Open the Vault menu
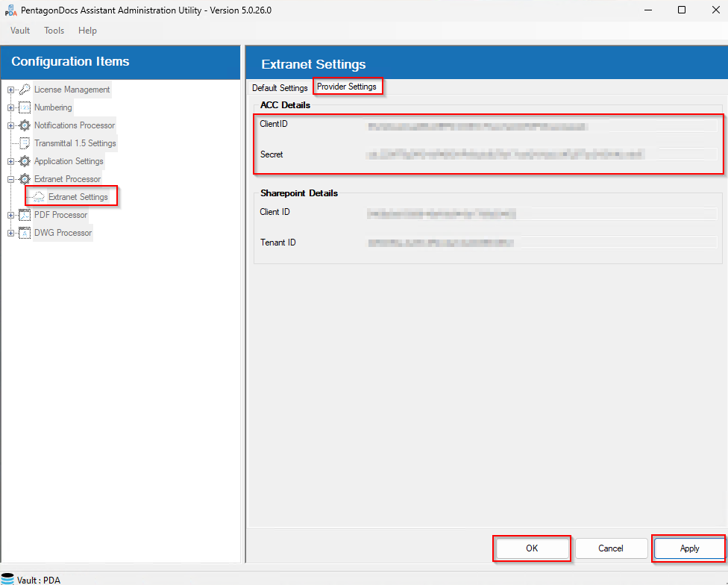Image resolution: width=728 pixels, height=585 pixels. point(20,31)
